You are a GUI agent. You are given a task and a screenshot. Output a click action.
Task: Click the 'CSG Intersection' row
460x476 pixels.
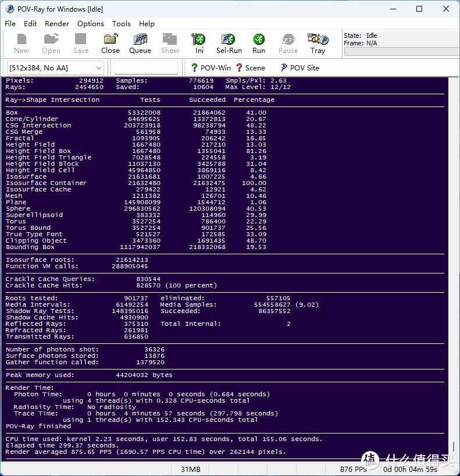(136, 125)
